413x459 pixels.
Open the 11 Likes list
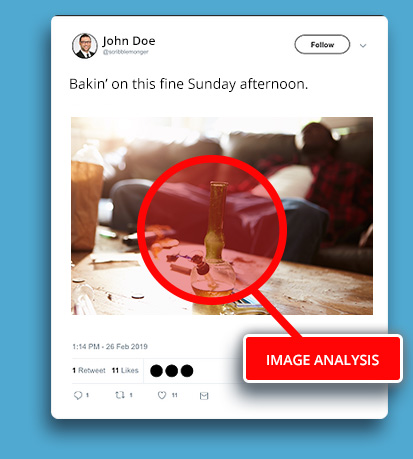(x=125, y=370)
